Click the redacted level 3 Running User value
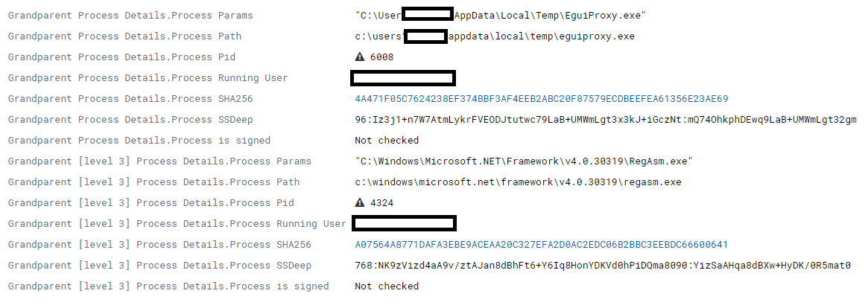Screen dimensions: 868x308 (x=404, y=224)
